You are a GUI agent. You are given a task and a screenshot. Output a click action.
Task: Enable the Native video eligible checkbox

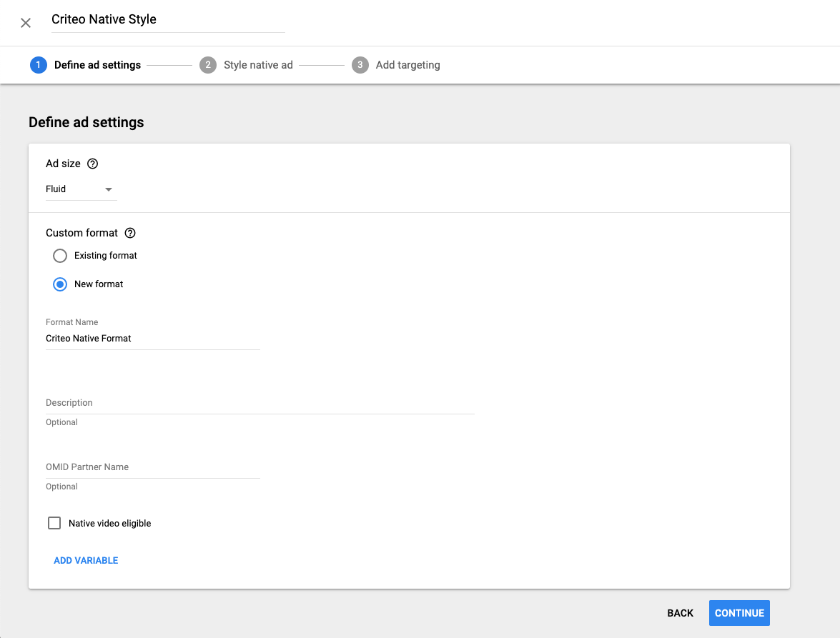point(54,523)
